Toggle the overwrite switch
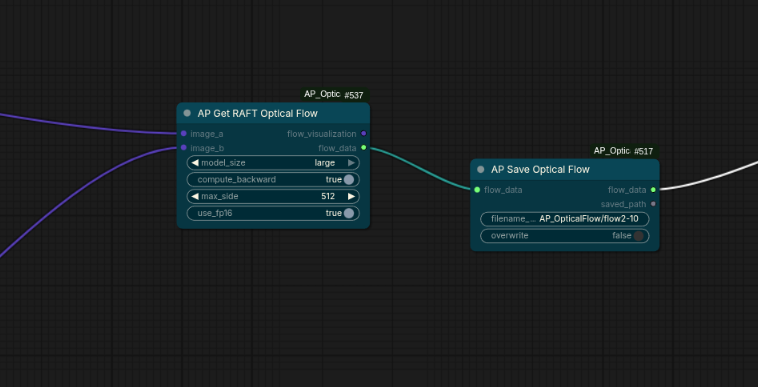Viewport: 758px width, 387px height. click(x=639, y=236)
